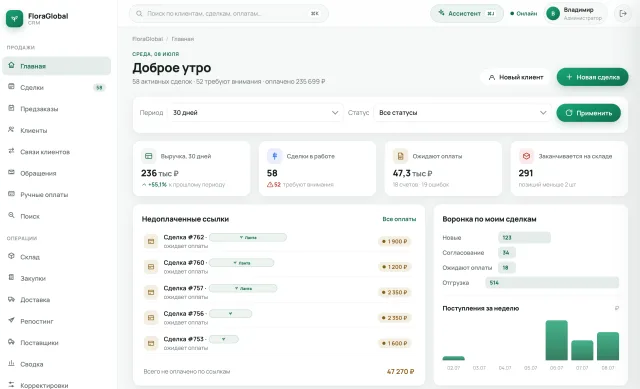Image resolution: width=640 pixels, height=389 pixels.
Task: Open Сводка in the sidebar
Action: pos(56,364)
